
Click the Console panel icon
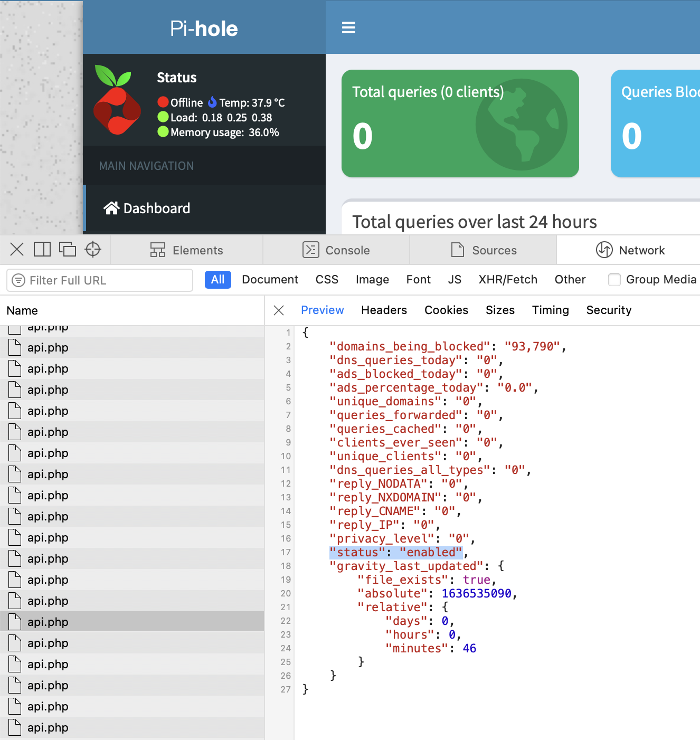312,250
